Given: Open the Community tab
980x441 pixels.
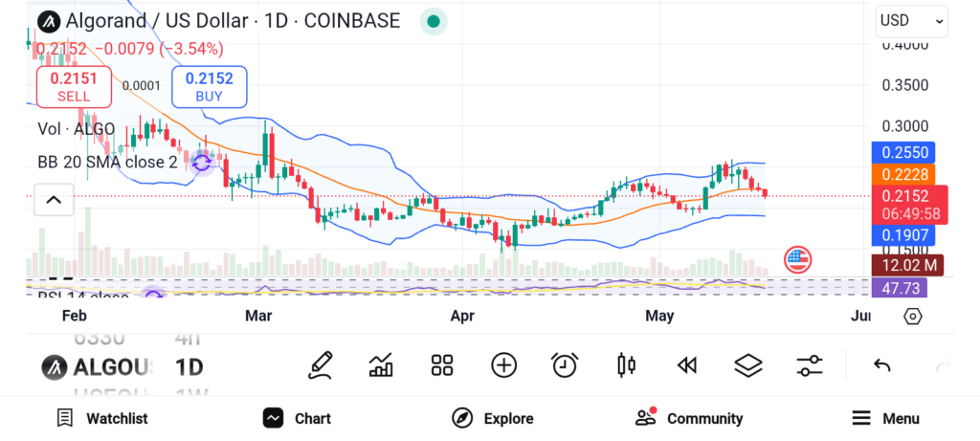Looking at the screenshot, I should 689,418.
